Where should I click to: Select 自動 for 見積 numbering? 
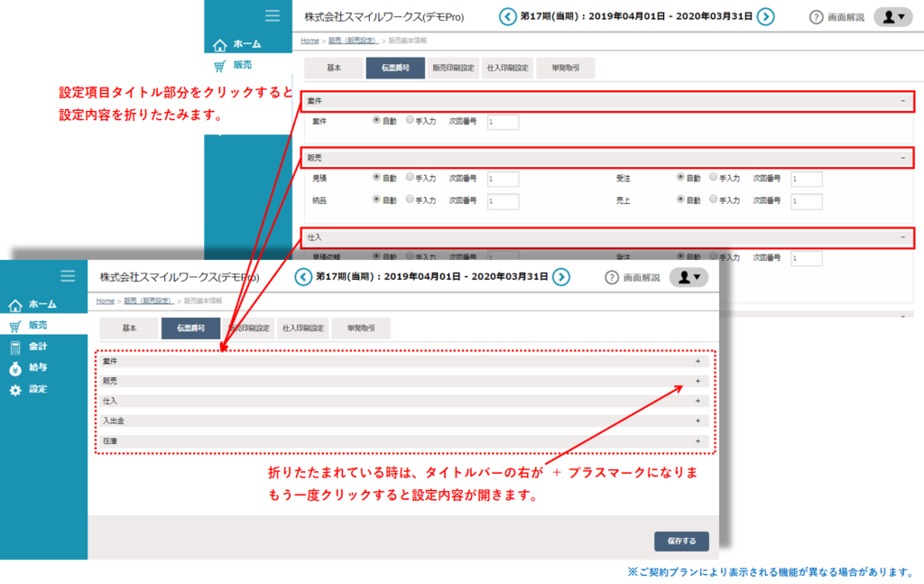point(376,177)
